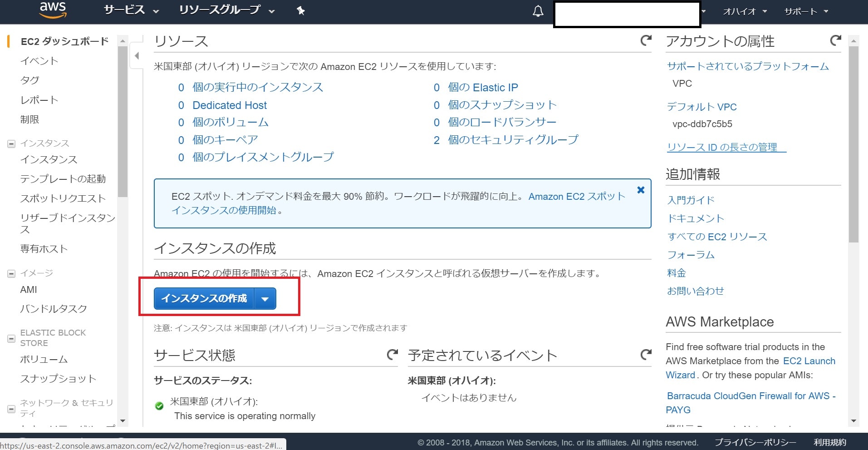This screenshot has height=450, width=868.
Task: Refresh the アカウントの属性 panel
Action: point(835,40)
